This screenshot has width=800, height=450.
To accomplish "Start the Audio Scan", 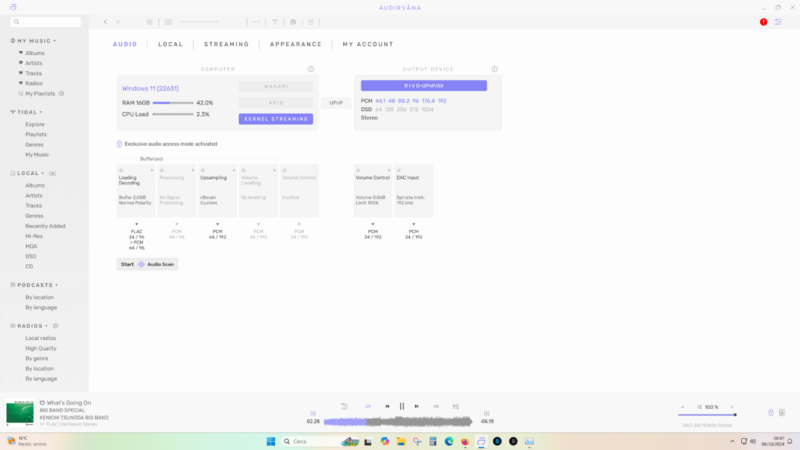I will [x=148, y=264].
